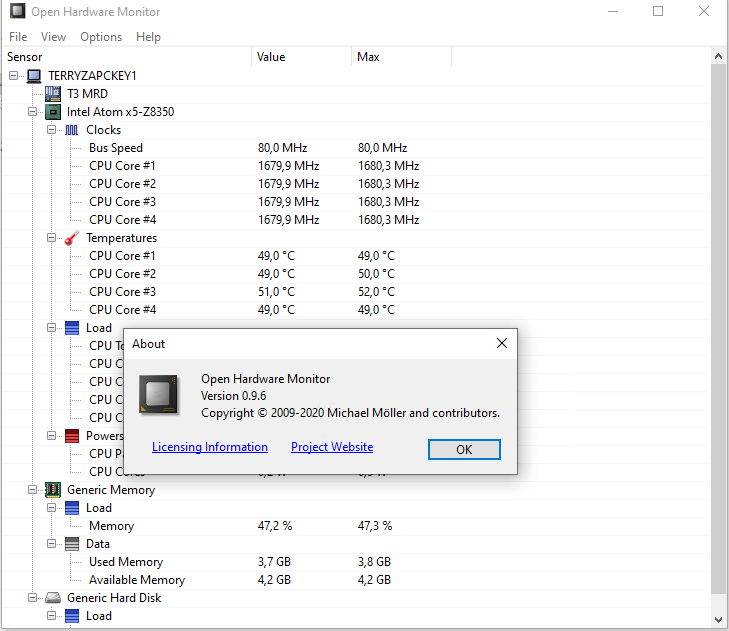
Task: Collapse the TERRYZAPCKEY1 root node
Action: tap(13, 76)
